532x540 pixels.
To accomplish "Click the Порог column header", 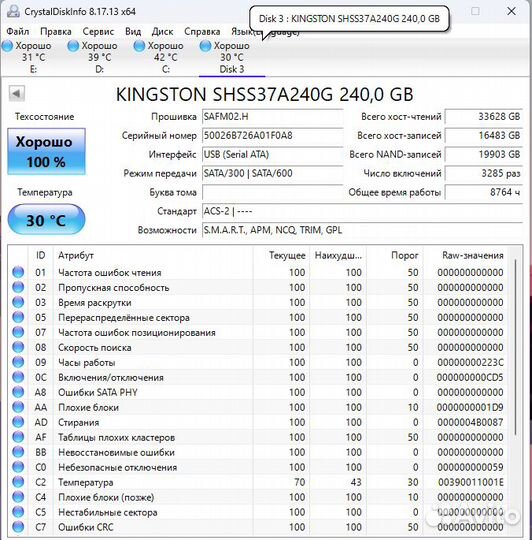I will (x=395, y=256).
